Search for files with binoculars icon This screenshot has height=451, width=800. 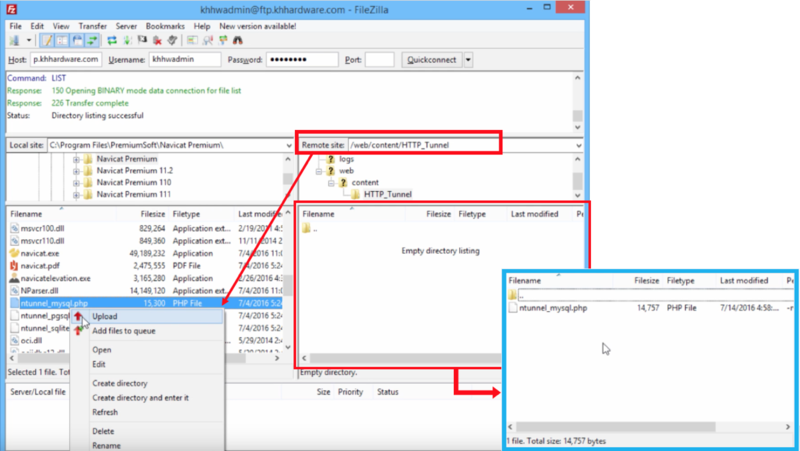coord(238,40)
